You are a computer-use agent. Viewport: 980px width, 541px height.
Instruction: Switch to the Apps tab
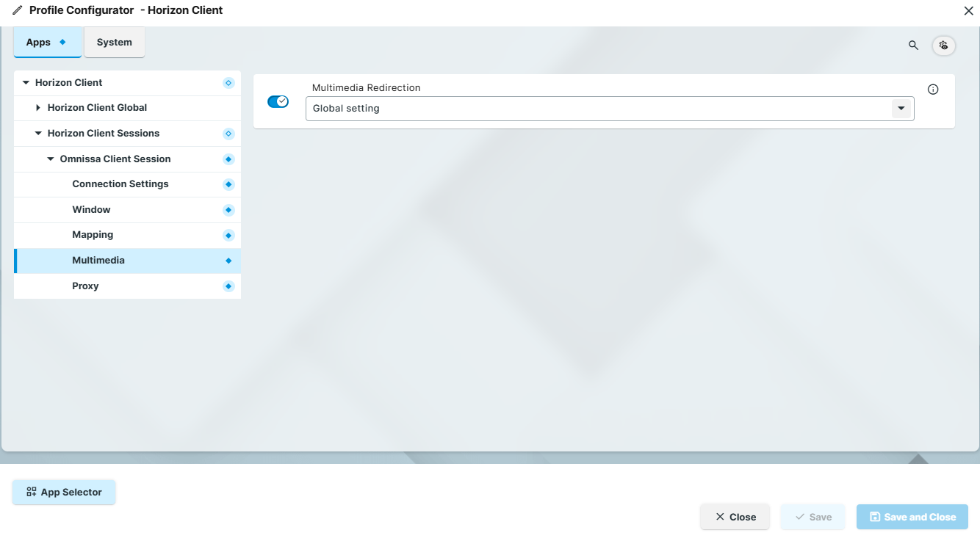(x=40, y=42)
